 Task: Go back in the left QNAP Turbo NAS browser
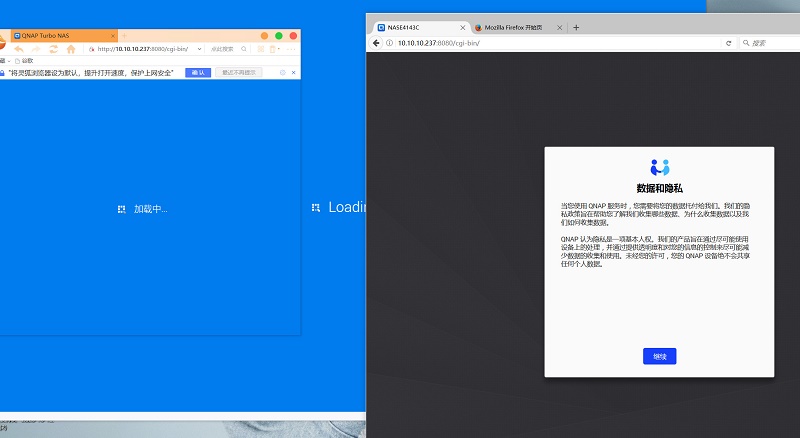coord(19,49)
